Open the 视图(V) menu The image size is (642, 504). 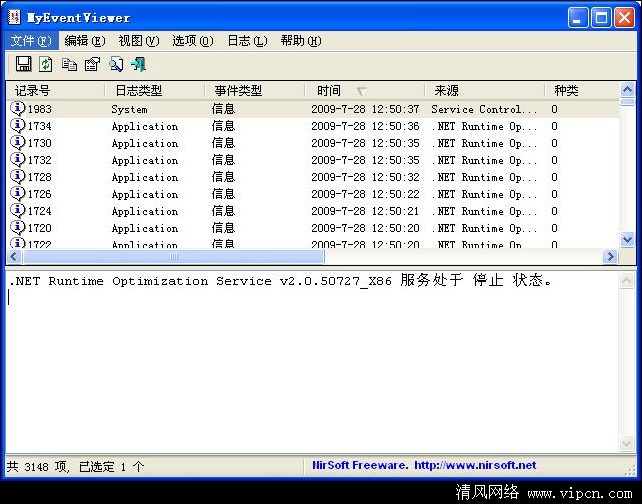[138, 41]
